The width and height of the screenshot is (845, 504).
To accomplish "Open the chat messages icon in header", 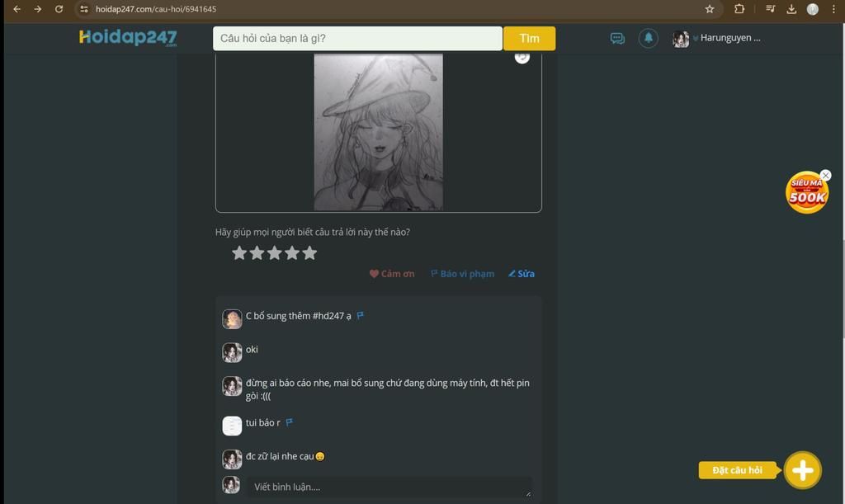I will (617, 38).
